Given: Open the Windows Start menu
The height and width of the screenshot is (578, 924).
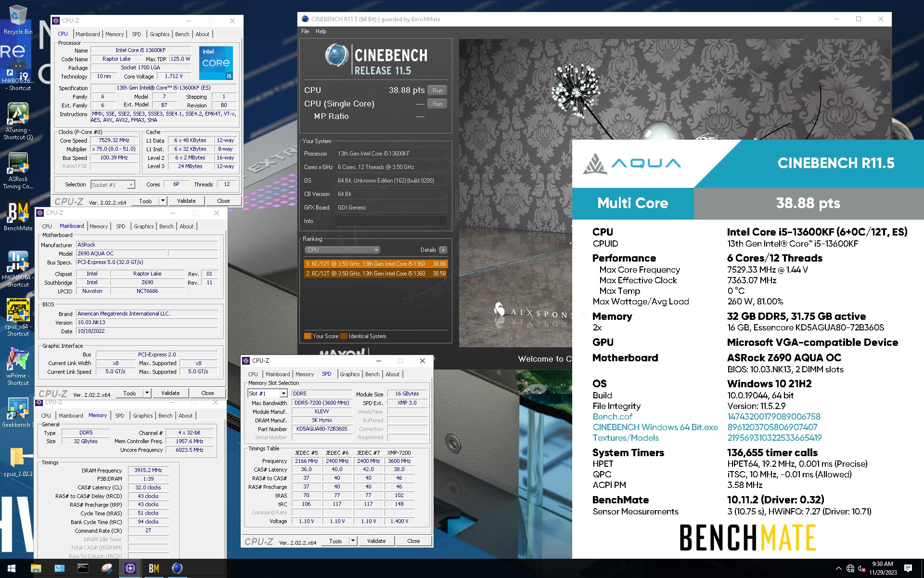Looking at the screenshot, I should tap(12, 568).
